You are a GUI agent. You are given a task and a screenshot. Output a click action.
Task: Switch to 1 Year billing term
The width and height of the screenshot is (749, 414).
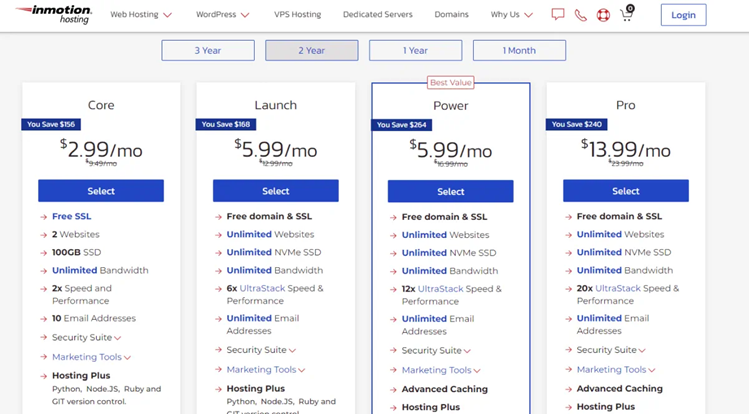pyautogui.click(x=415, y=50)
